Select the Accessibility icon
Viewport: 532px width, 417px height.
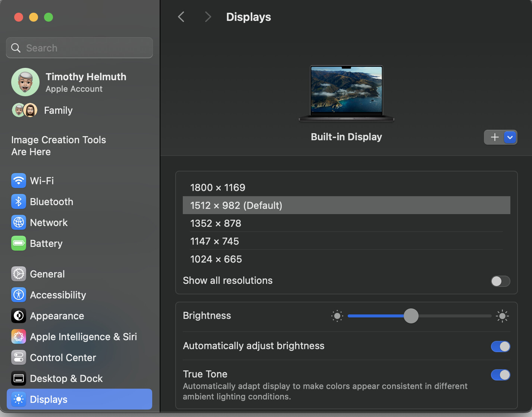19,295
